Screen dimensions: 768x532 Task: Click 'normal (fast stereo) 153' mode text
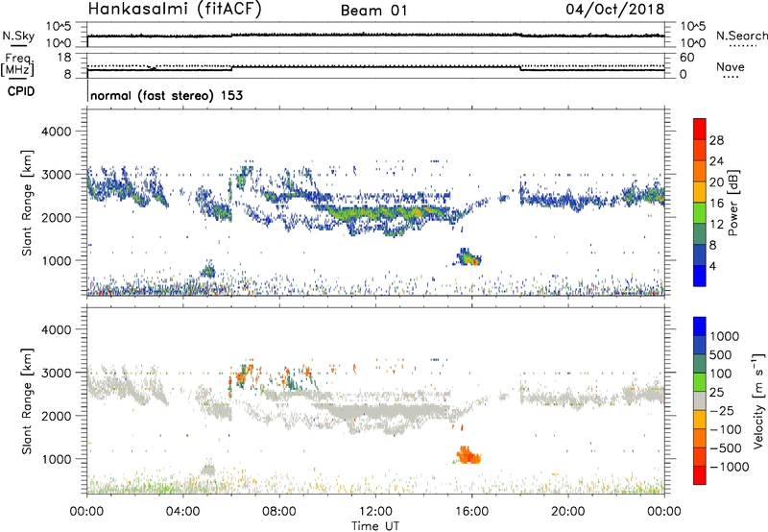[166, 95]
